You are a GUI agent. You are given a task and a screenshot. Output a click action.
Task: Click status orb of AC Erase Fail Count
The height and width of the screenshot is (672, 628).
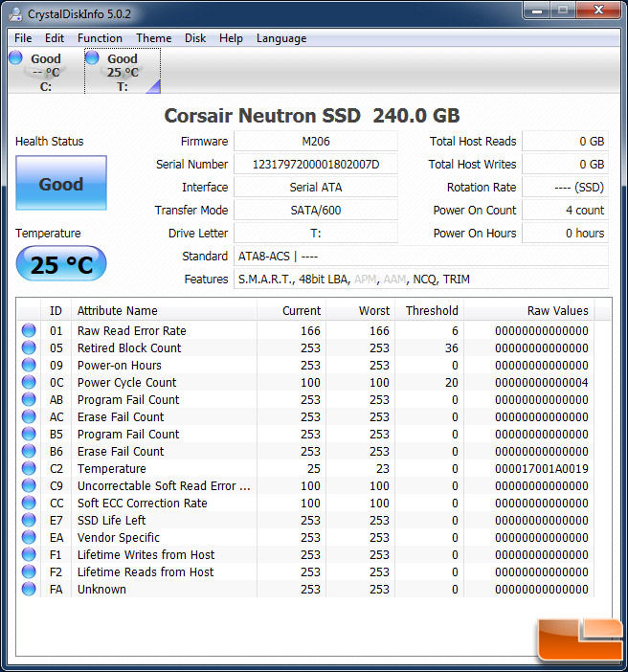click(x=29, y=416)
